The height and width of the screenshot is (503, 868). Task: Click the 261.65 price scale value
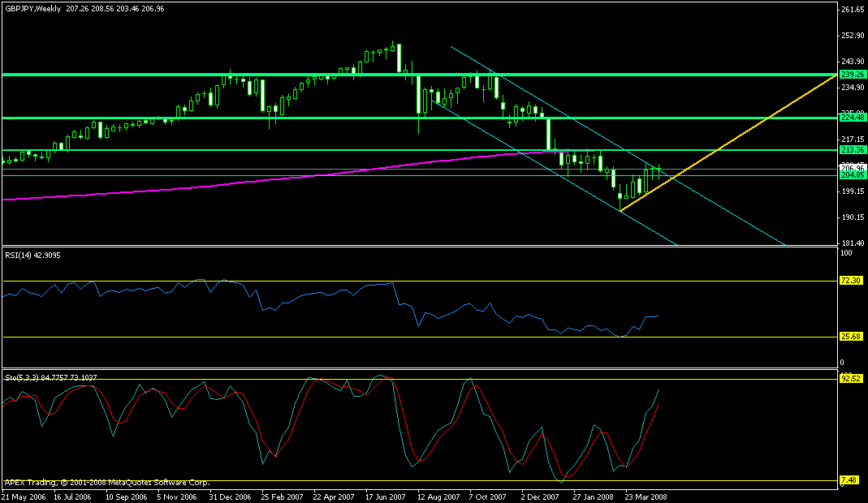[852, 11]
